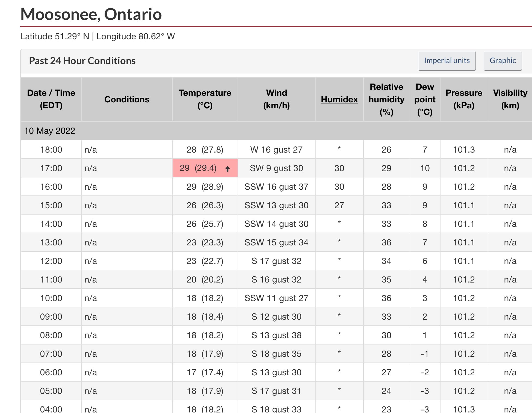Select the Date / Time column header
The width and height of the screenshot is (532, 413).
(51, 99)
